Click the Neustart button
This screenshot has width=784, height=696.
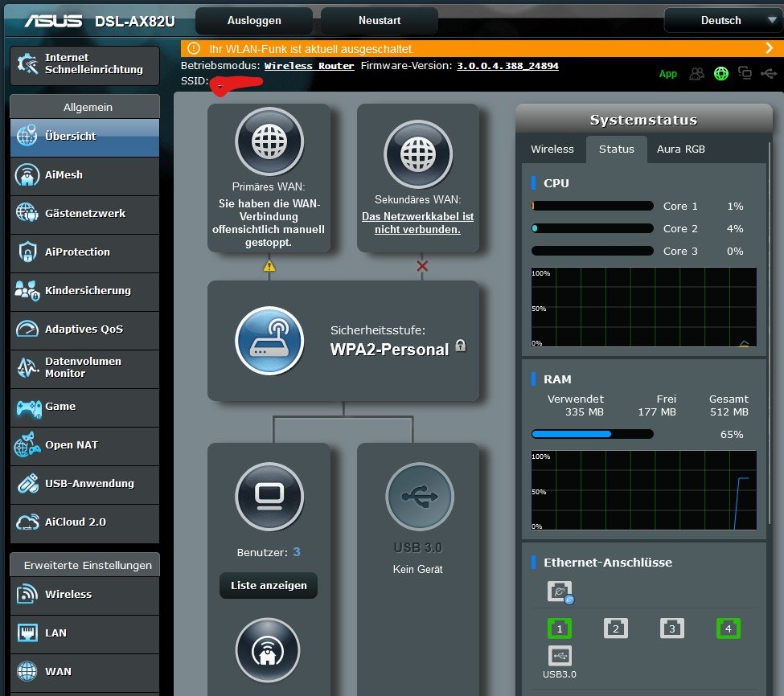pyautogui.click(x=380, y=20)
